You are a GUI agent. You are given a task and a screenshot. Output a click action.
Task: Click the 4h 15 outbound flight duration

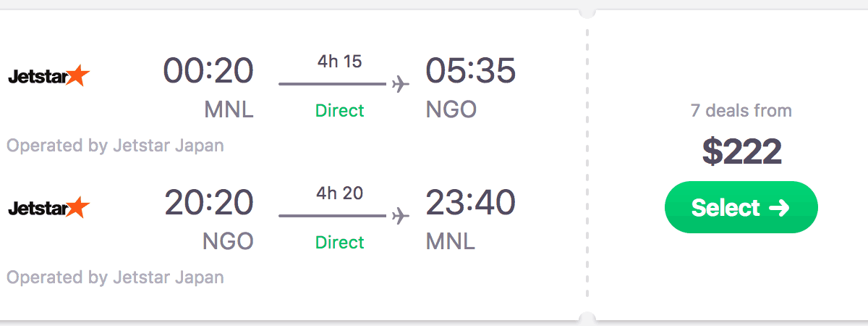[x=339, y=62]
